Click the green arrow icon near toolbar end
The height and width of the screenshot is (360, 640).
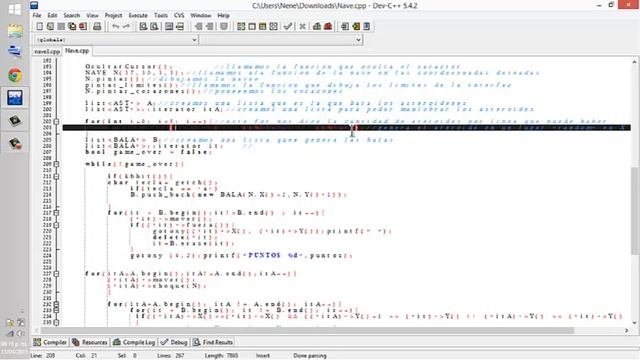pyautogui.click(x=356, y=27)
